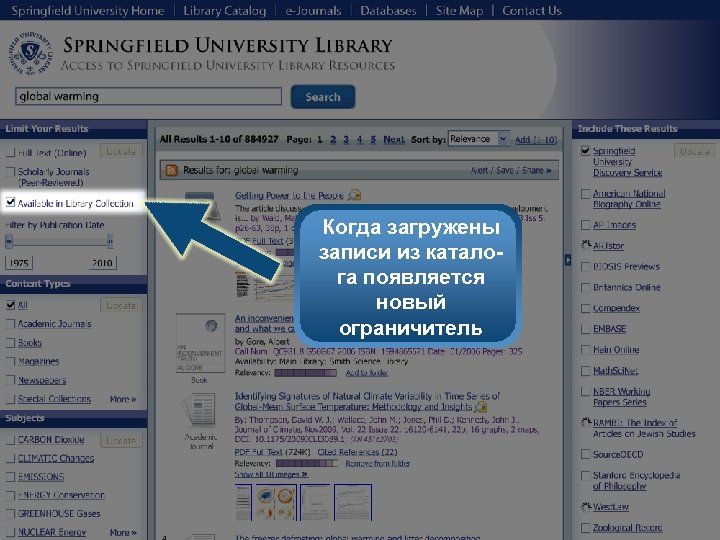This screenshot has width=720, height=540.
Task: Click left handle of publication date slider
Action: [x=9, y=241]
